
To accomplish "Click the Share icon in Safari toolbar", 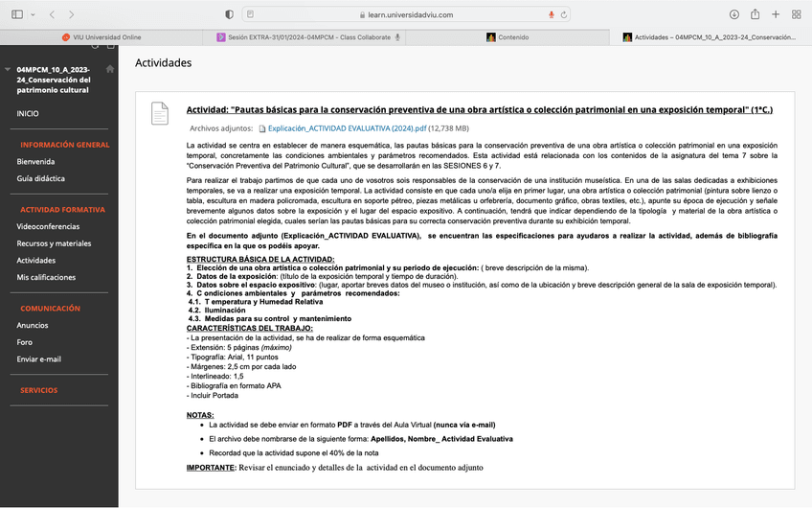I will coord(756,14).
